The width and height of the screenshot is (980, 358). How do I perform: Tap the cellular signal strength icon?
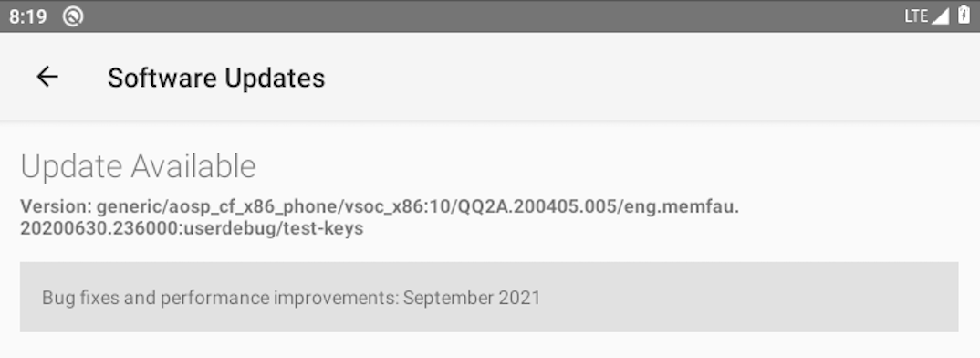pyautogui.click(x=941, y=16)
